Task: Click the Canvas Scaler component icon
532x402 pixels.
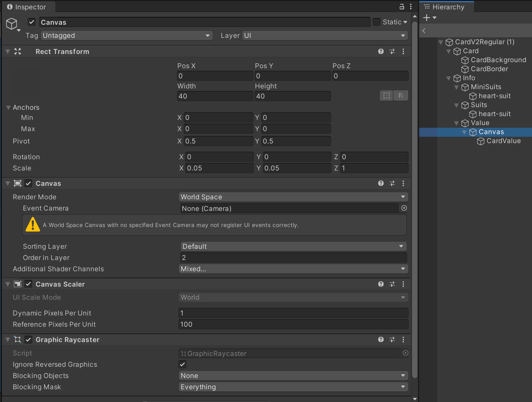Action: tap(17, 284)
